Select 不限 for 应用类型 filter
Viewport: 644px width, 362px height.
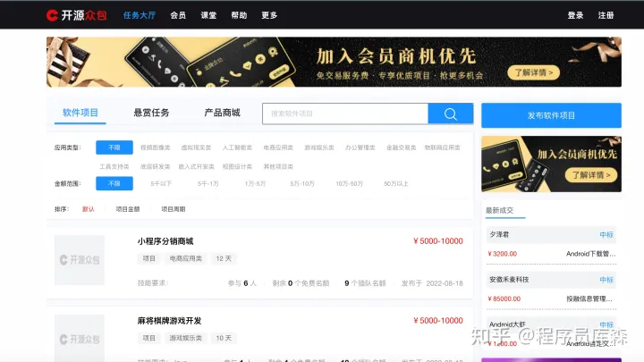click(x=114, y=147)
